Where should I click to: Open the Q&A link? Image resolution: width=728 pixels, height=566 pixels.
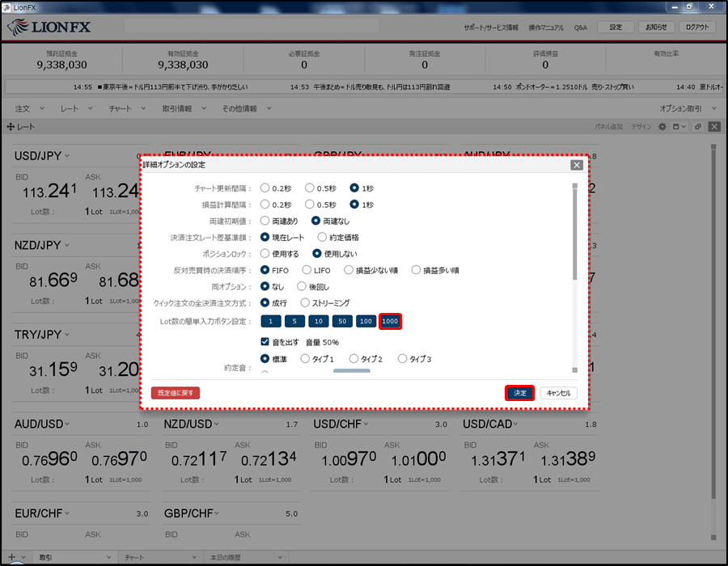(580, 27)
